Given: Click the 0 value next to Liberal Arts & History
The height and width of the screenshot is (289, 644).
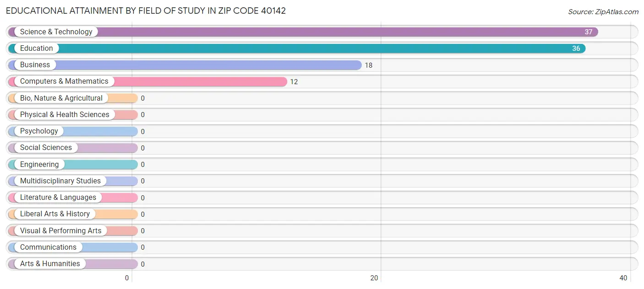Looking at the screenshot, I should [x=143, y=214].
